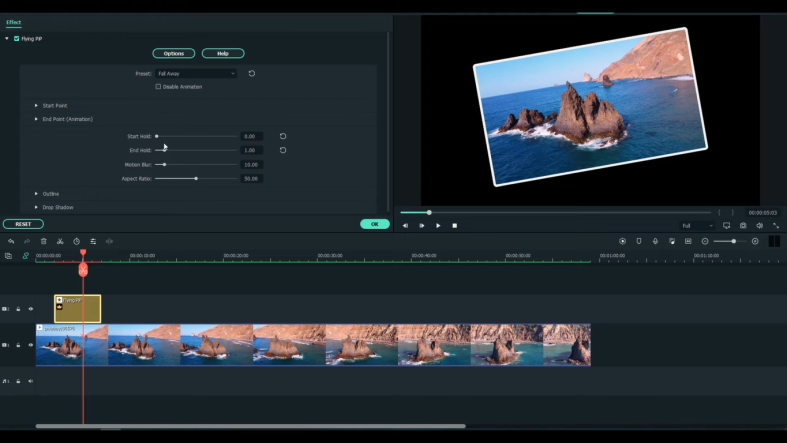Hide the Flying PIP track with eye icon
Image resolution: width=787 pixels, height=443 pixels.
[x=30, y=309]
